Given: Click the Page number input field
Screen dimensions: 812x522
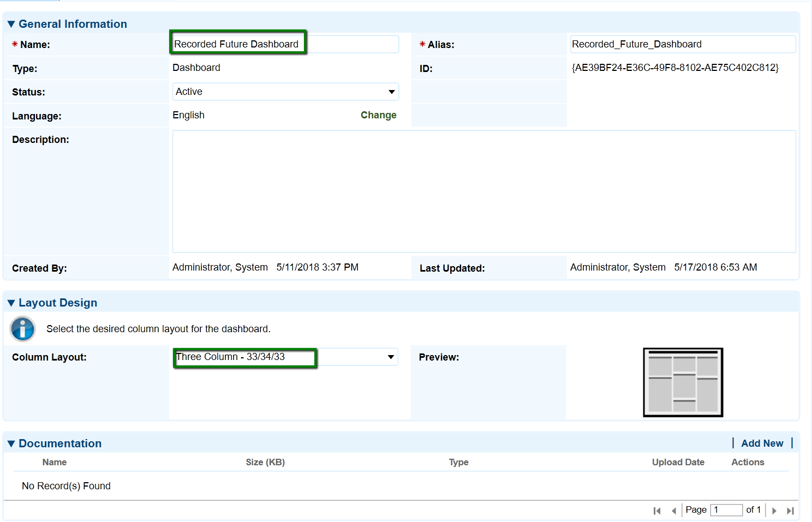Looking at the screenshot, I should point(726,510).
